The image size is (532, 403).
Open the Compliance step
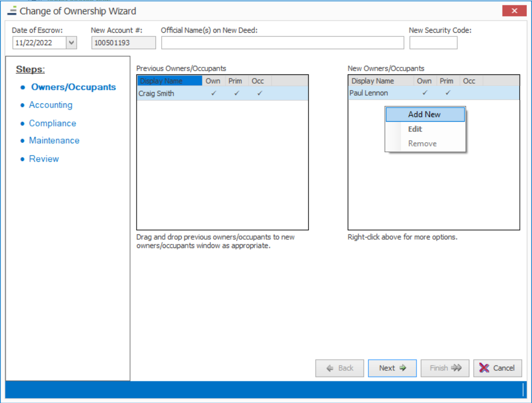(52, 123)
